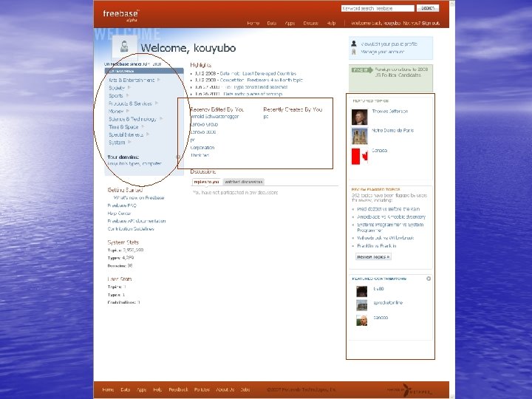Screen dimensions: 532x399
Task: Click the gear icon in Featured Contributors header
Action: pyautogui.click(x=429, y=279)
